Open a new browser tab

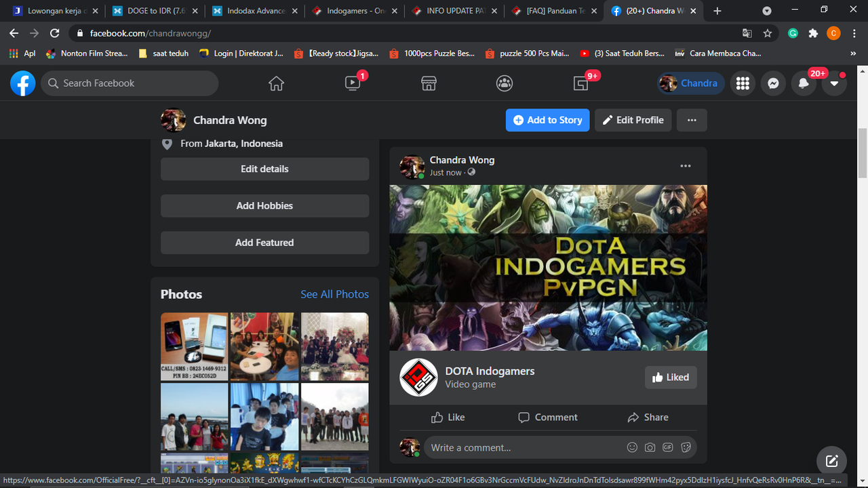[x=717, y=11]
